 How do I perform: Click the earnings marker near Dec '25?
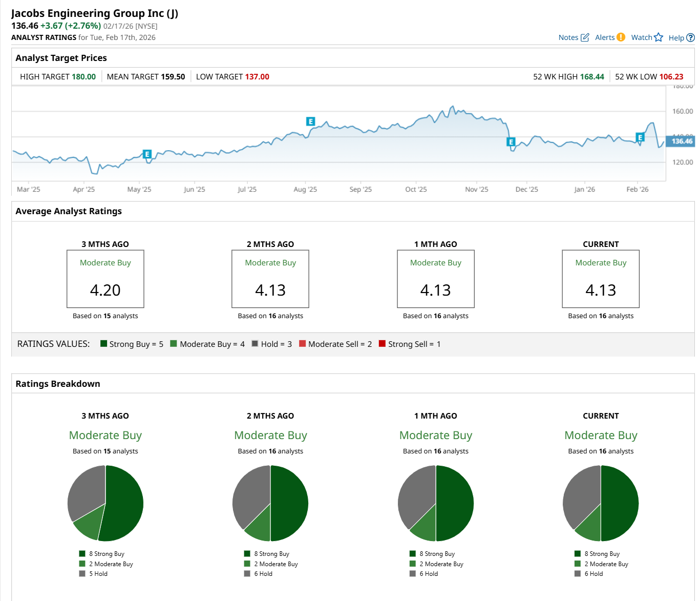[511, 142]
